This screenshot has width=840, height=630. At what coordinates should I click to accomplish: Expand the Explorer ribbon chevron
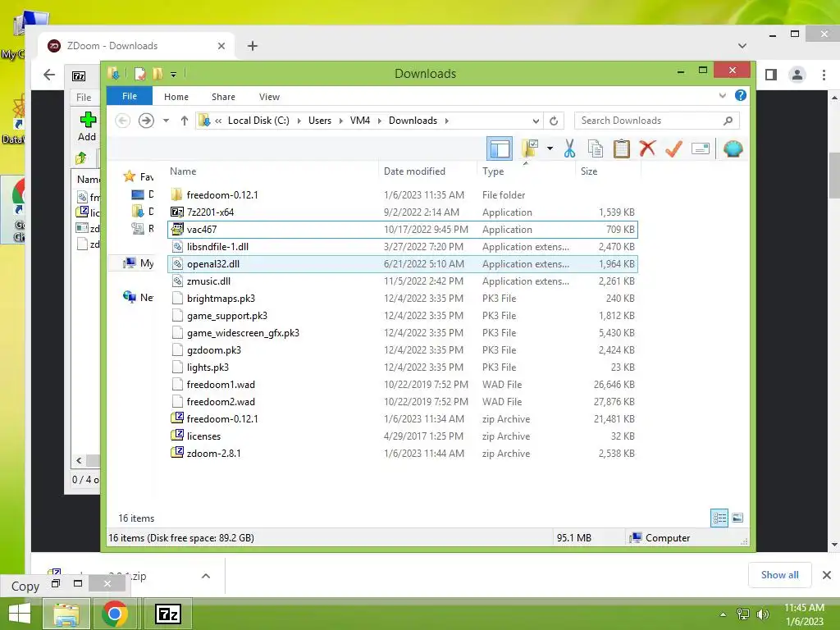pyautogui.click(x=722, y=95)
